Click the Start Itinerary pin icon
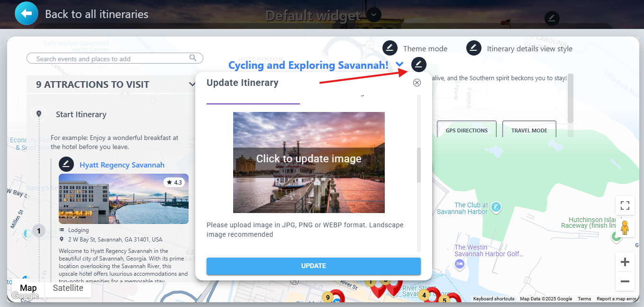644x307 pixels. [x=39, y=114]
